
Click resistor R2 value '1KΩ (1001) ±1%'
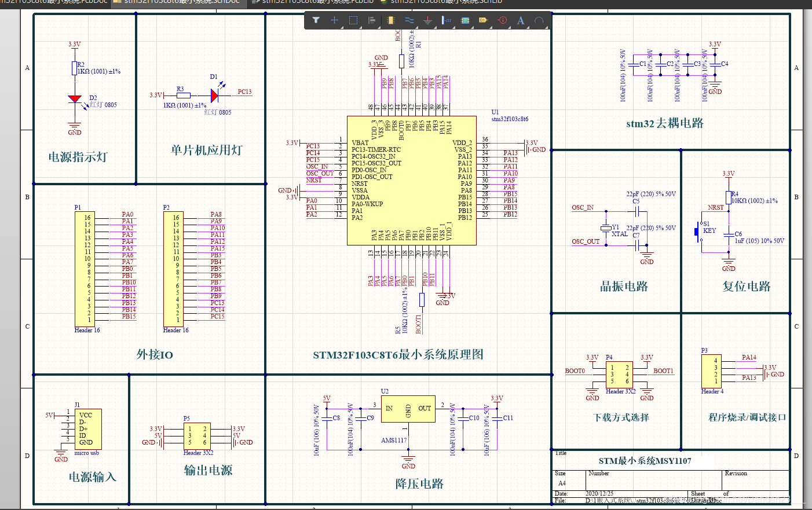(x=99, y=71)
